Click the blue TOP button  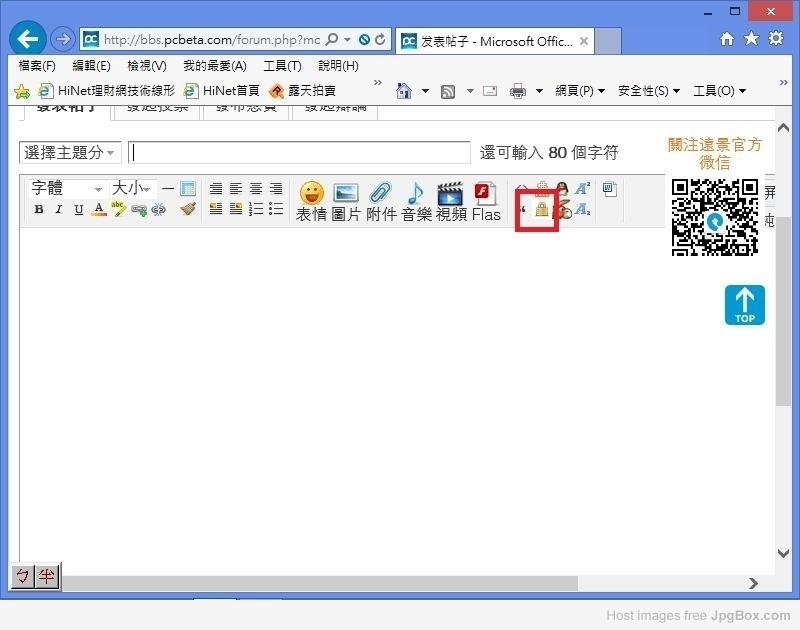[x=745, y=305]
